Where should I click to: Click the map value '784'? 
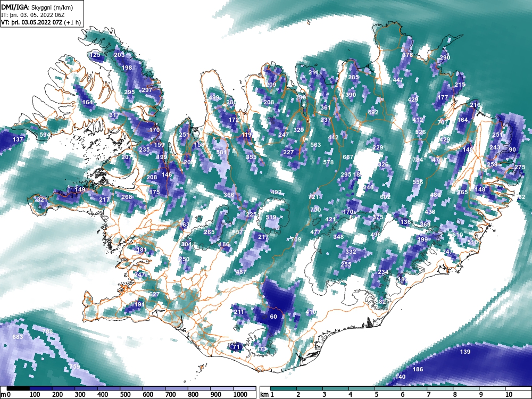point(418,160)
